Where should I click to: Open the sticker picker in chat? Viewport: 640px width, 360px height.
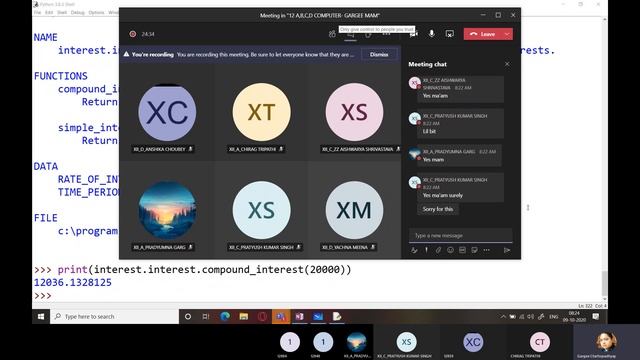coord(474,250)
